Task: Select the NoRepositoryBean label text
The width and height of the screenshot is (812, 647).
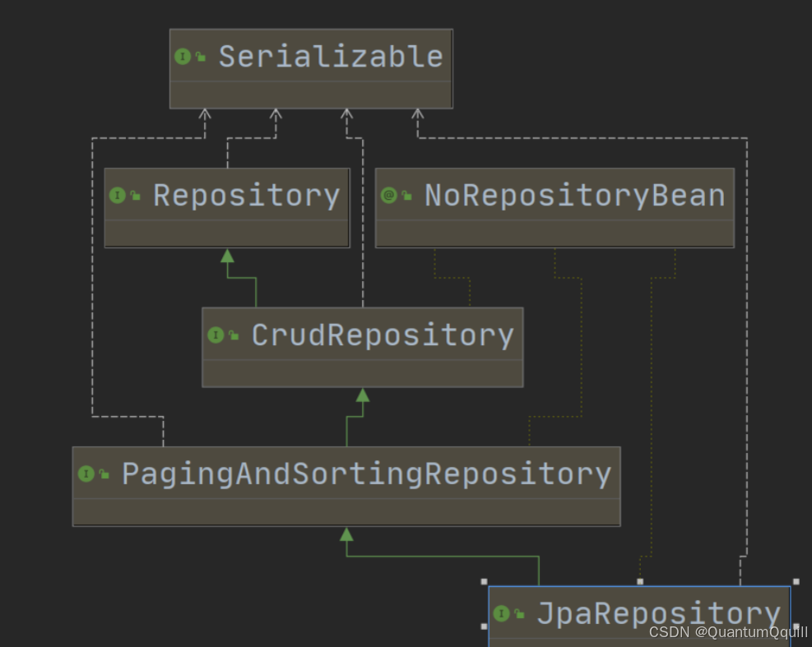Action: coord(575,196)
